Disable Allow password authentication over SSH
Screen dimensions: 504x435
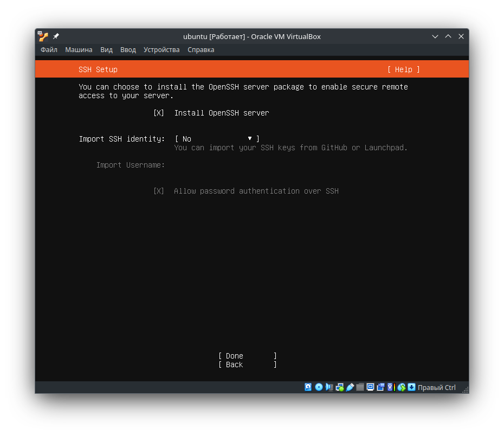158,191
